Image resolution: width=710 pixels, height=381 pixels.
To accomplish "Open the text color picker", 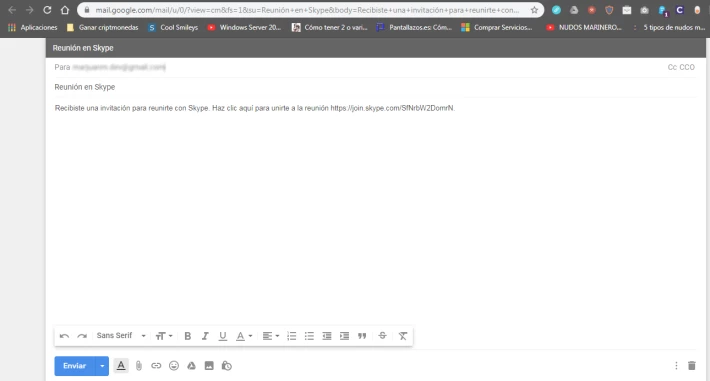I will point(244,336).
